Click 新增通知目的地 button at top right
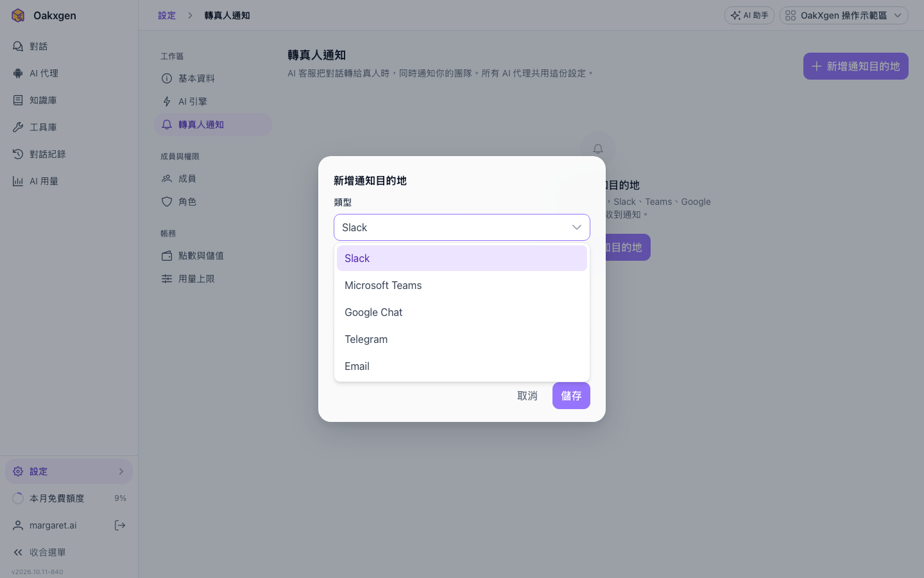 click(x=855, y=66)
